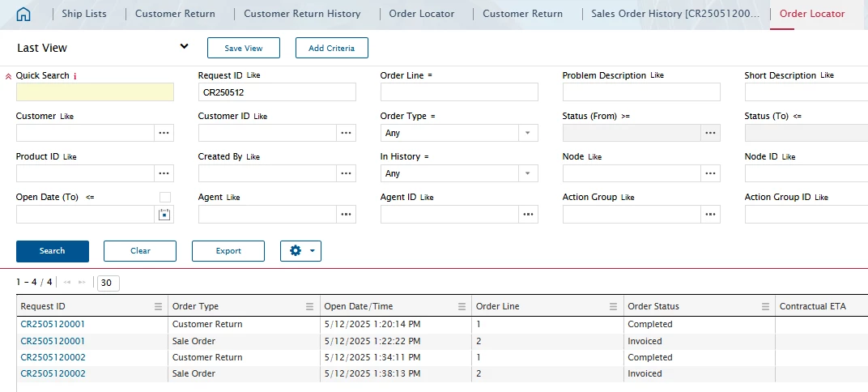Click the Export button
Viewport: 868px width, 392px height.
coord(228,251)
